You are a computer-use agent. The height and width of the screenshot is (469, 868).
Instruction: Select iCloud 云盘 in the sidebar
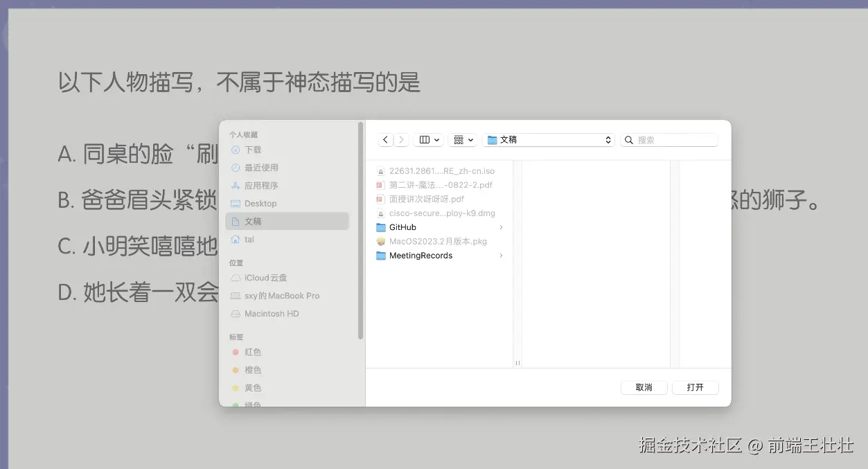287,278
